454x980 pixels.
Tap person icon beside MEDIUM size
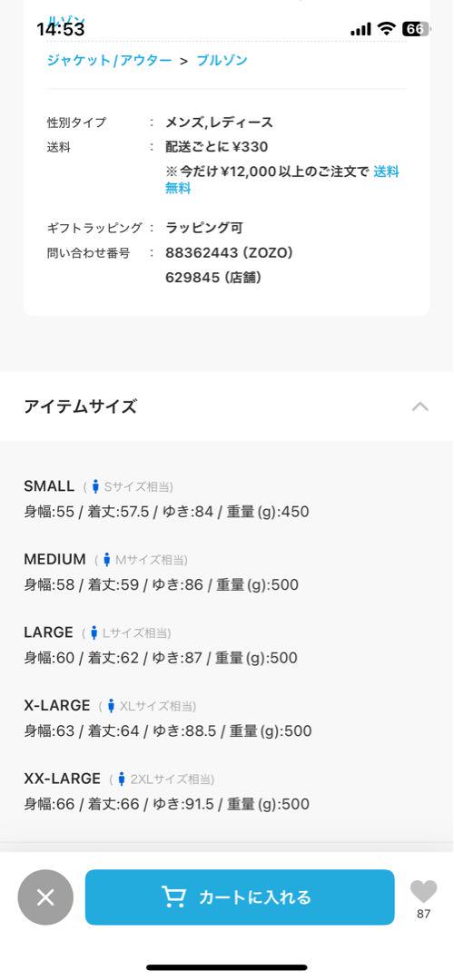click(107, 559)
